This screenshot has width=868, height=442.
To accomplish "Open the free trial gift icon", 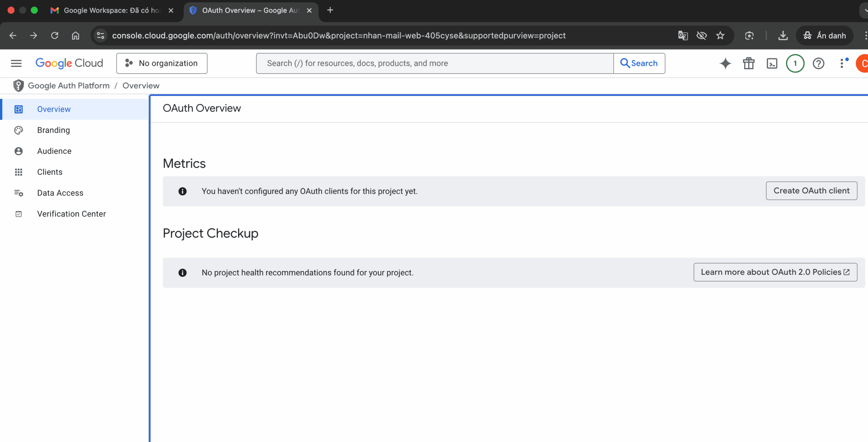I will click(749, 63).
